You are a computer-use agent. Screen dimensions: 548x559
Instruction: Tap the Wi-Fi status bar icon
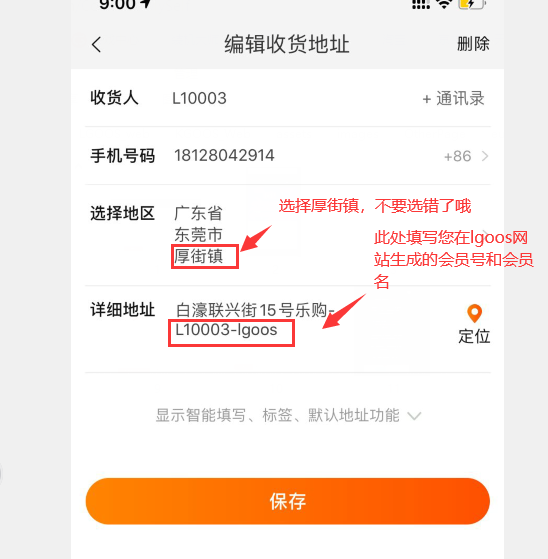tap(444, 4)
